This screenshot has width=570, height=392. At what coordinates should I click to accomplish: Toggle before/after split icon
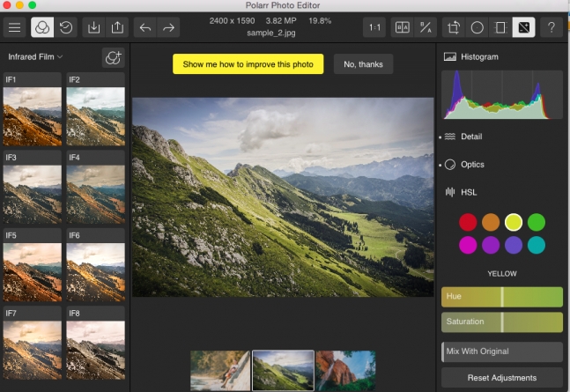pos(426,27)
